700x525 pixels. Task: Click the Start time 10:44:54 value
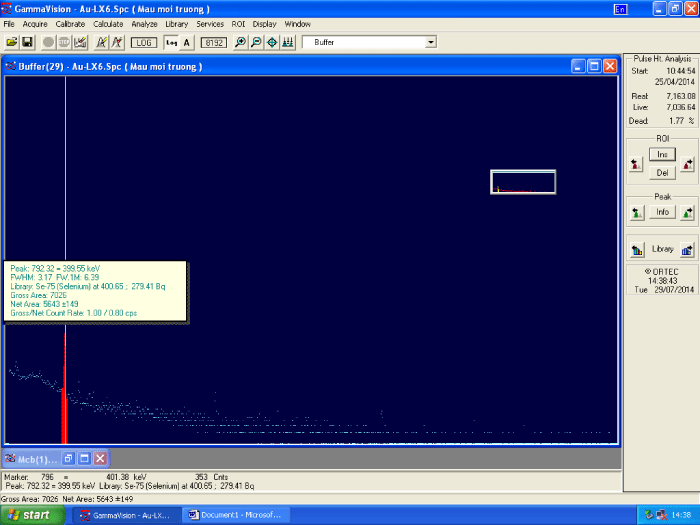681,71
